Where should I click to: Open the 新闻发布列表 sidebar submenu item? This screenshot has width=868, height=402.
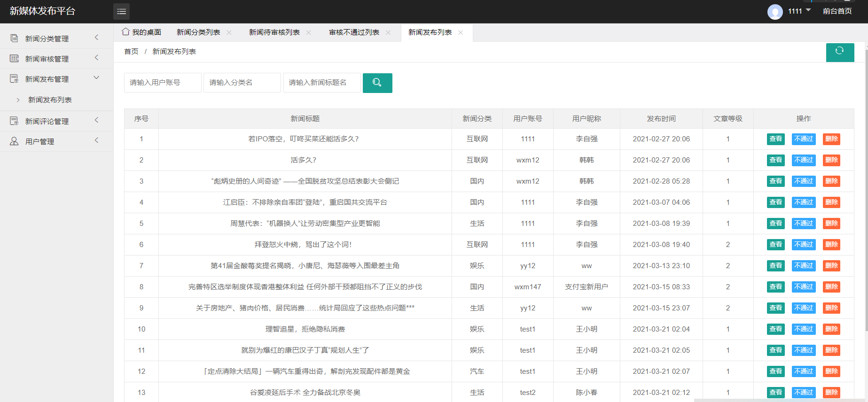pos(50,100)
